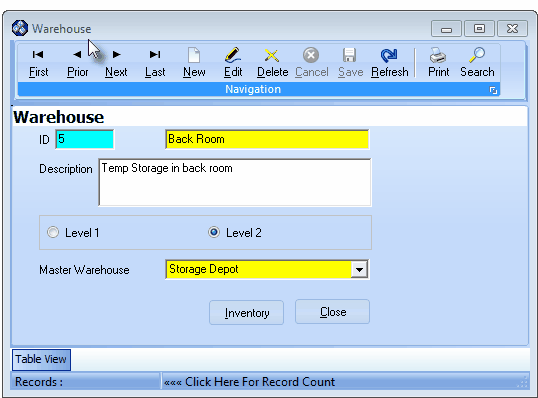The width and height of the screenshot is (538, 398).
Task: Click the Records label in status bar
Action: (39, 382)
